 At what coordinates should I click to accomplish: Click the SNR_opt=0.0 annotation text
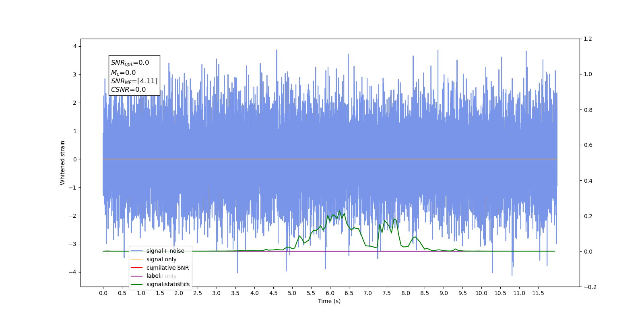[130, 63]
